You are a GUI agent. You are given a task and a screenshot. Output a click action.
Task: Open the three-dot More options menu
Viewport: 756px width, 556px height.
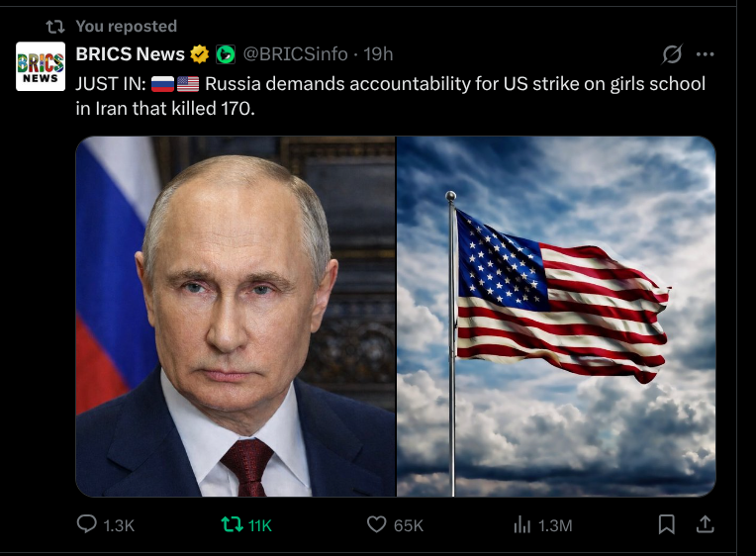click(705, 53)
